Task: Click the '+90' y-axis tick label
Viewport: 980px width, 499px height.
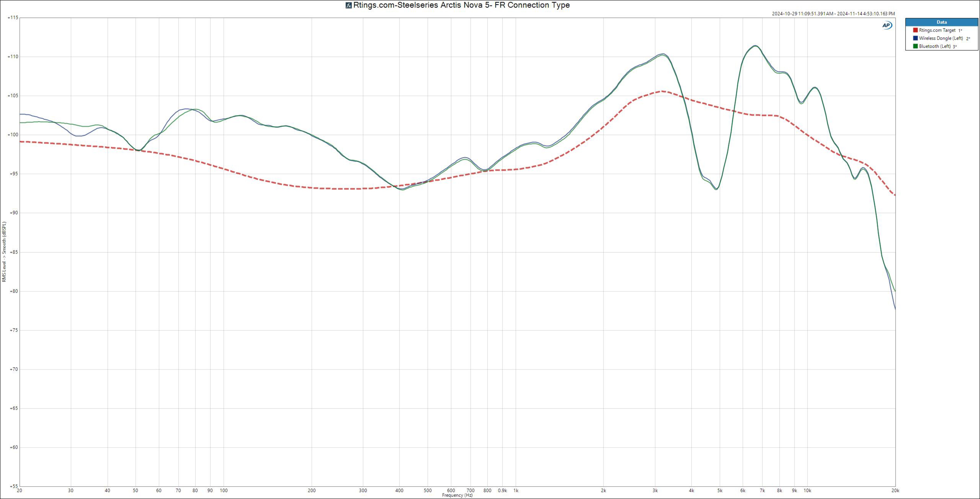Action: click(14, 213)
